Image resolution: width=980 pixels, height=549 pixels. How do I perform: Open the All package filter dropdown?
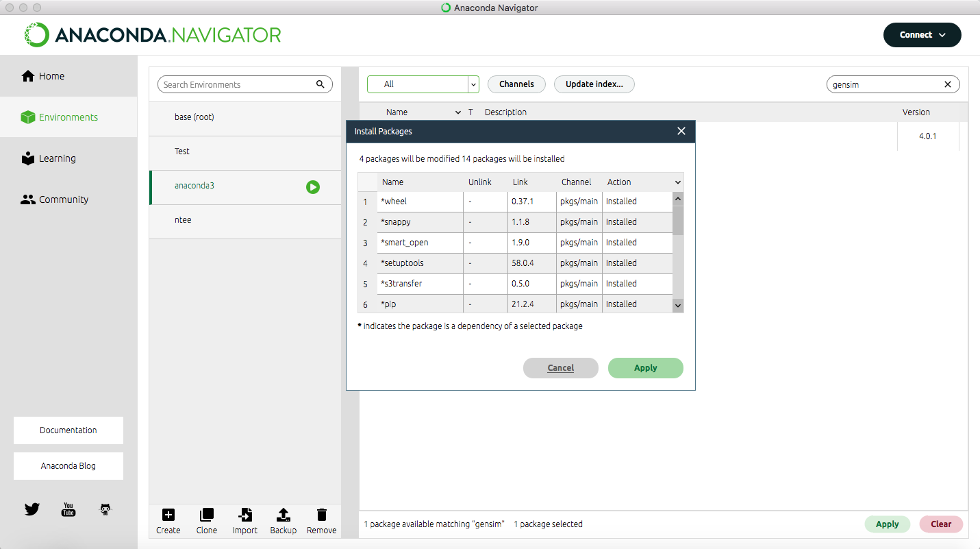423,84
